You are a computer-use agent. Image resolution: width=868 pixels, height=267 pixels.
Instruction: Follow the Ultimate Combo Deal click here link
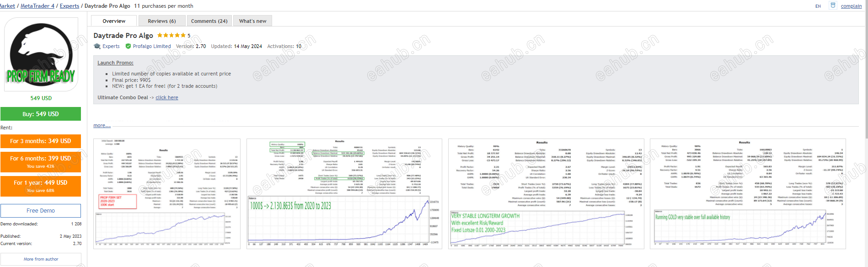tap(167, 97)
